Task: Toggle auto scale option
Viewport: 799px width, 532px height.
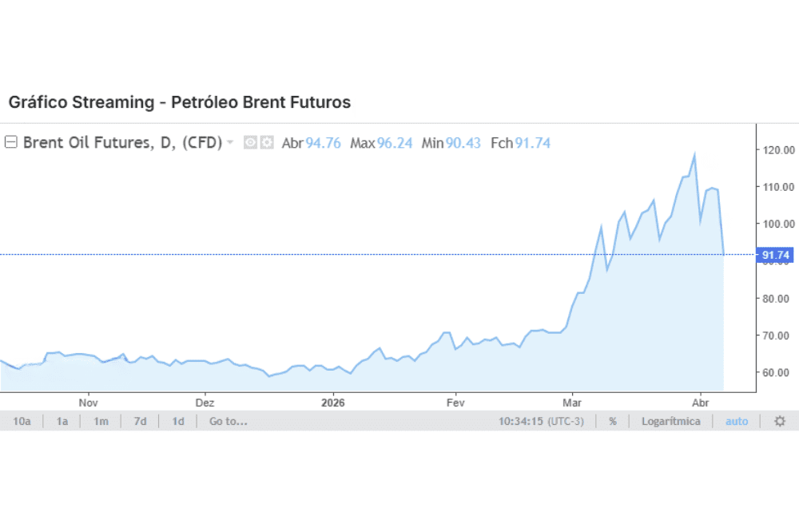Action: coord(737,421)
